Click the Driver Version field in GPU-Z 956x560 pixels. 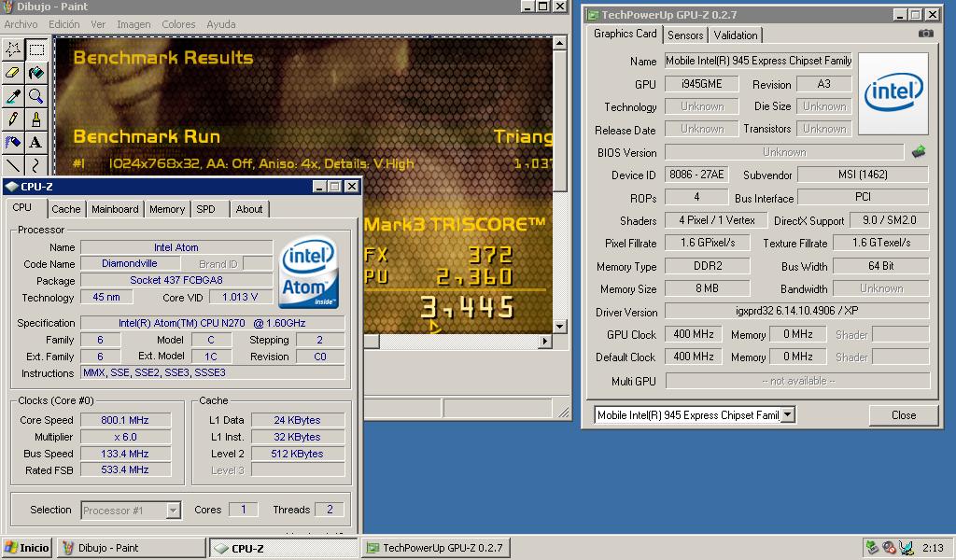pyautogui.click(x=797, y=311)
